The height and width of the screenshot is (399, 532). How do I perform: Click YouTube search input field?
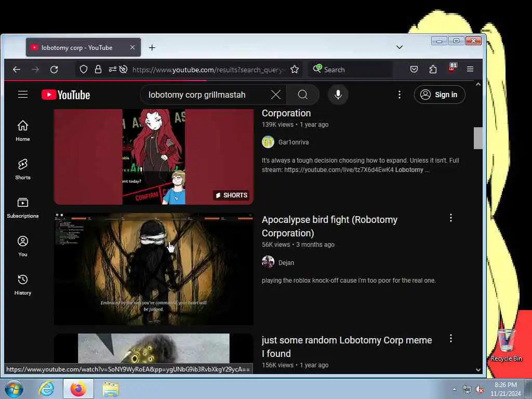207,95
